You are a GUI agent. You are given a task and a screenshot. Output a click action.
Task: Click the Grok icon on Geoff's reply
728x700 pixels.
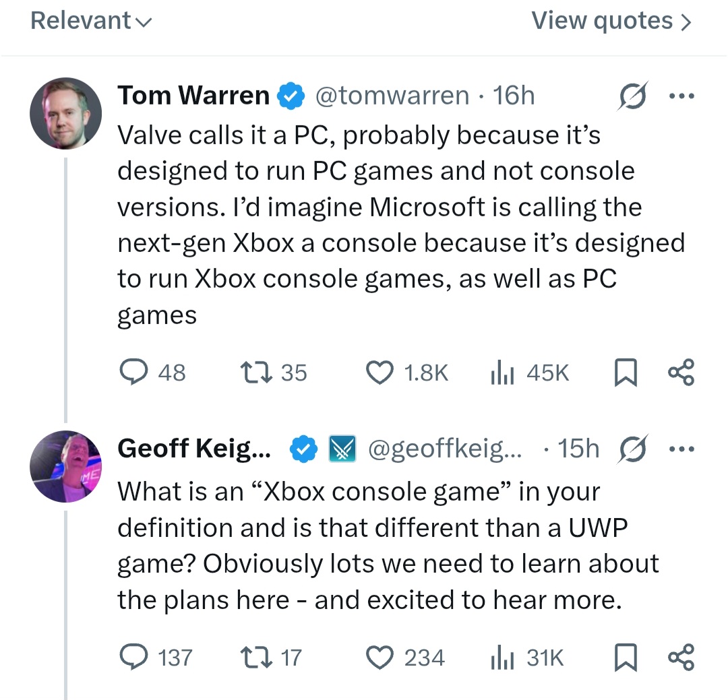point(633,449)
